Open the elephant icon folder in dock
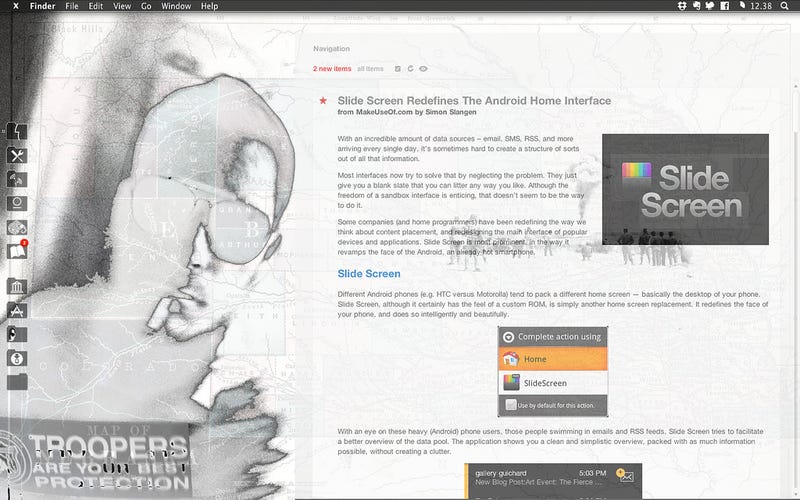Screen dimensions: 800x500 pos(17,228)
